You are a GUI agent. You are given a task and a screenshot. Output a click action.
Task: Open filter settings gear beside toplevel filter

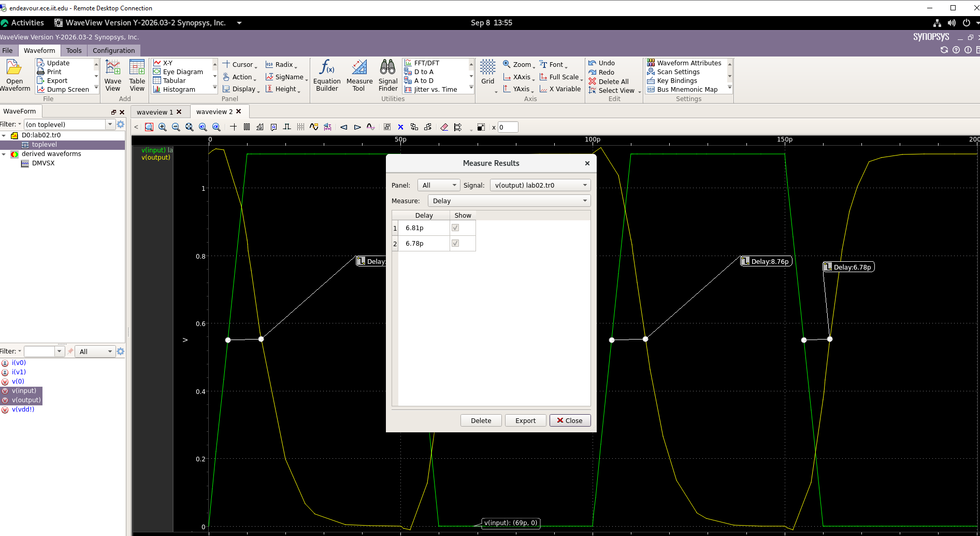[121, 124]
